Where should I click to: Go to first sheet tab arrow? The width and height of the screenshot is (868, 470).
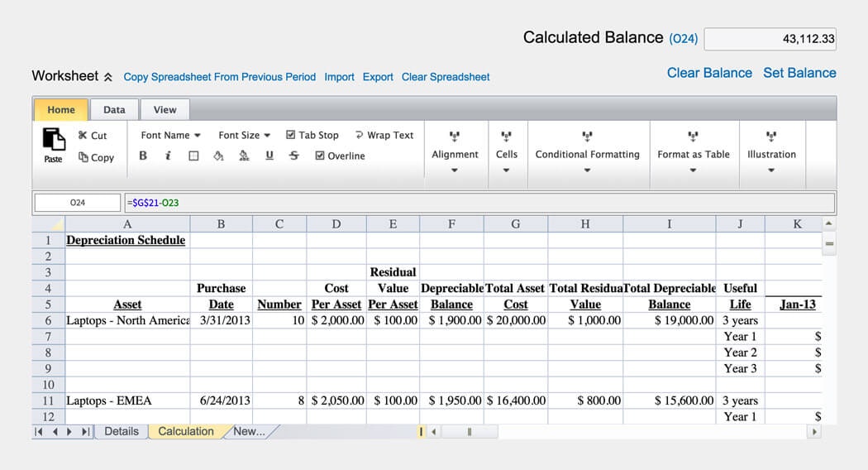pyautogui.click(x=38, y=431)
